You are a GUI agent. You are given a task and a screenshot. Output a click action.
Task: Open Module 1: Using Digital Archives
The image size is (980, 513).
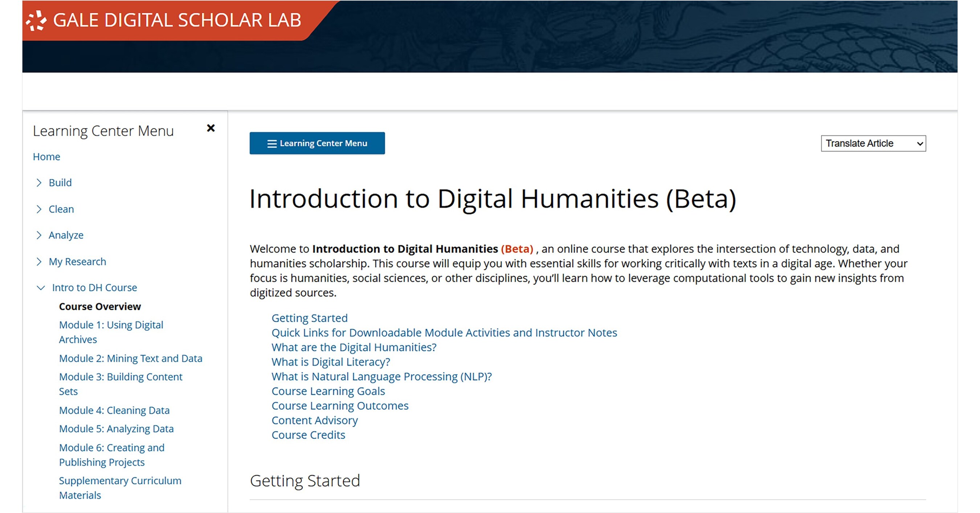(111, 332)
